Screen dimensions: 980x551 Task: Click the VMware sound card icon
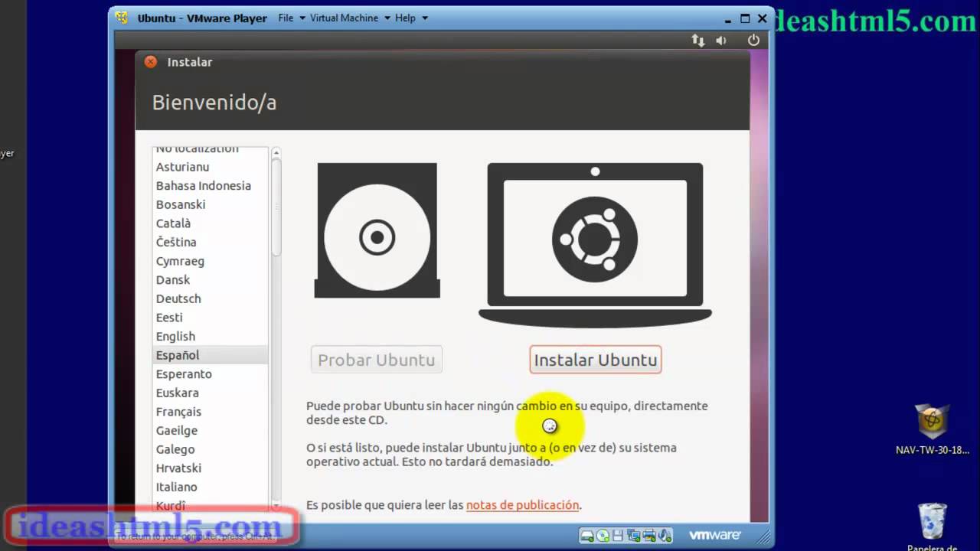665,535
